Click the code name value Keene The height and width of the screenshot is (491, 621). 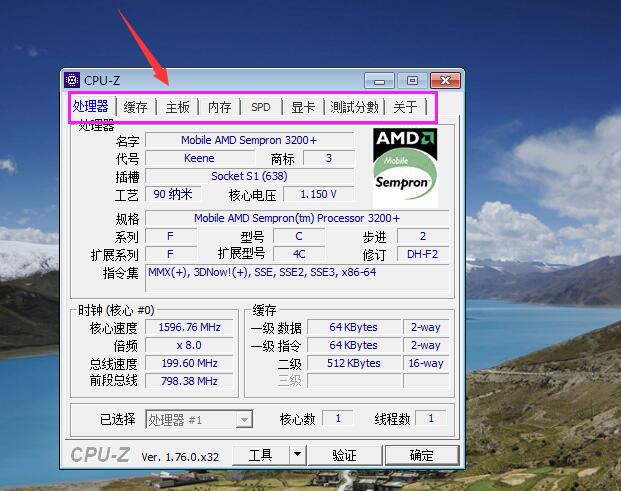click(200, 158)
